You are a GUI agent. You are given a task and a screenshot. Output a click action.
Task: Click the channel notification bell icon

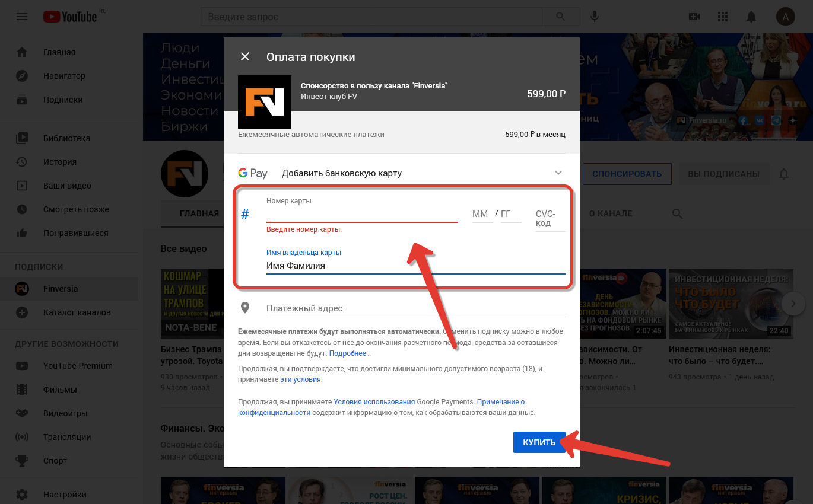coord(784,174)
